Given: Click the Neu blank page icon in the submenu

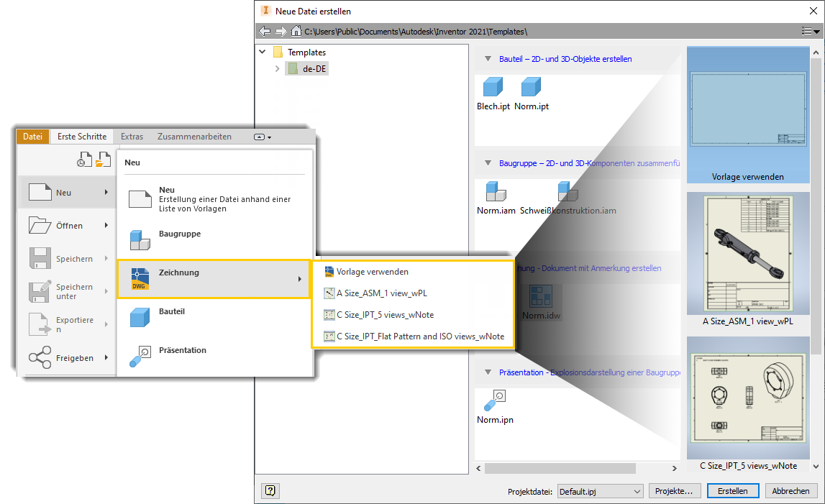Looking at the screenshot, I should 140,199.
